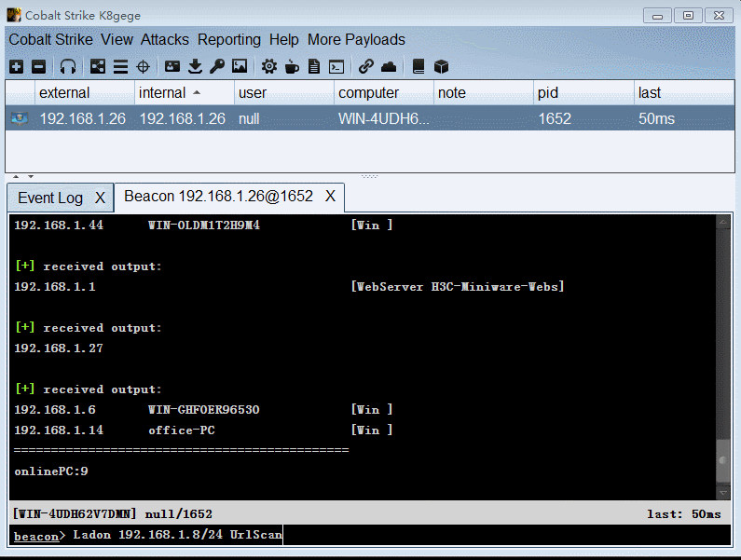The height and width of the screenshot is (560, 741).
Task: Click the WIN-4UDH62V7DMN null/1652 status text
Action: (113, 513)
